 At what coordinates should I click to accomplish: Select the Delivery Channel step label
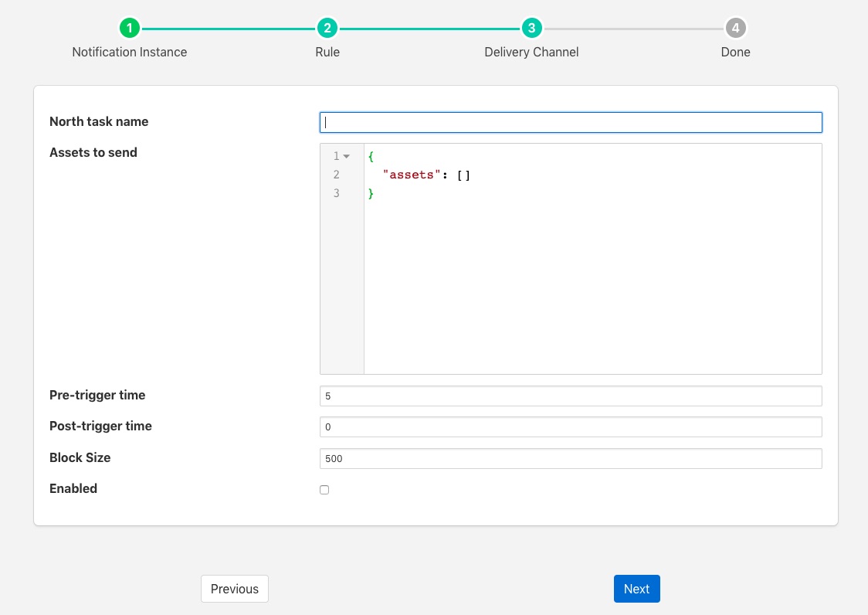(x=531, y=53)
